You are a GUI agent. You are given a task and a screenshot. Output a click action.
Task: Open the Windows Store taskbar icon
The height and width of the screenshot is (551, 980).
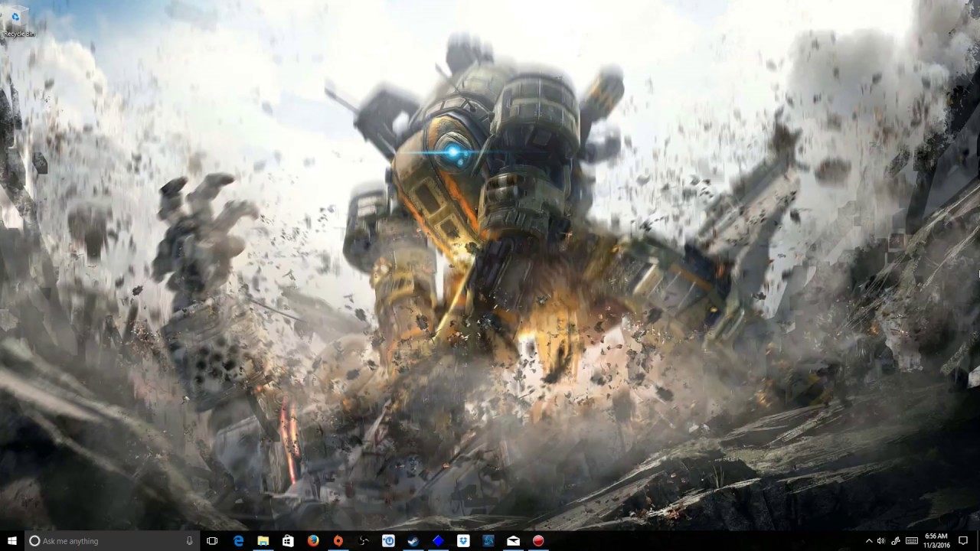tap(288, 541)
